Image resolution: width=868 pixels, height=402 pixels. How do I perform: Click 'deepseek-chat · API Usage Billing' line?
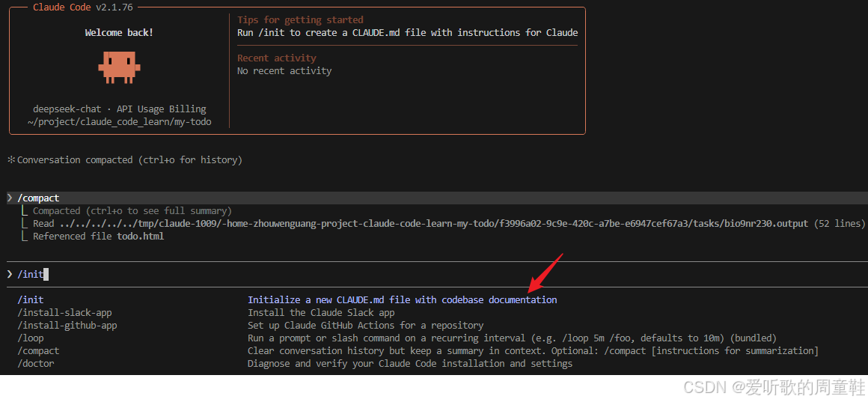click(119, 109)
